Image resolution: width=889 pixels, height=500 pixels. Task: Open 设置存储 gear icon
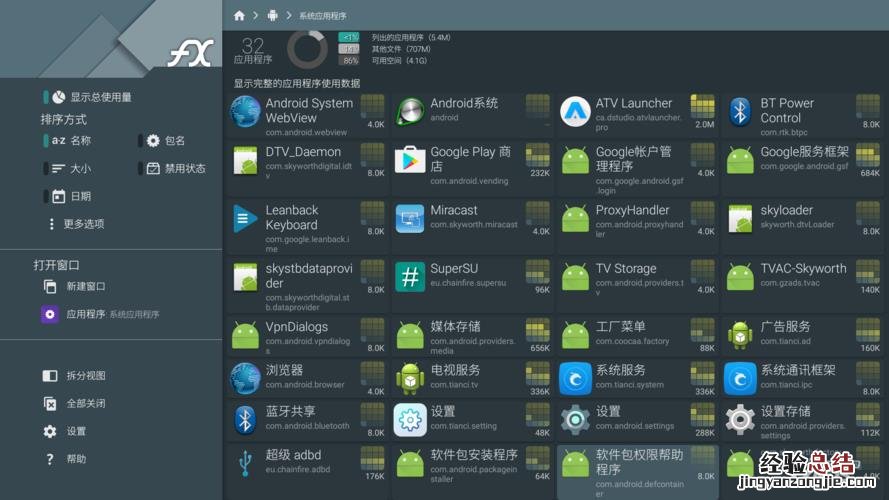(x=740, y=420)
